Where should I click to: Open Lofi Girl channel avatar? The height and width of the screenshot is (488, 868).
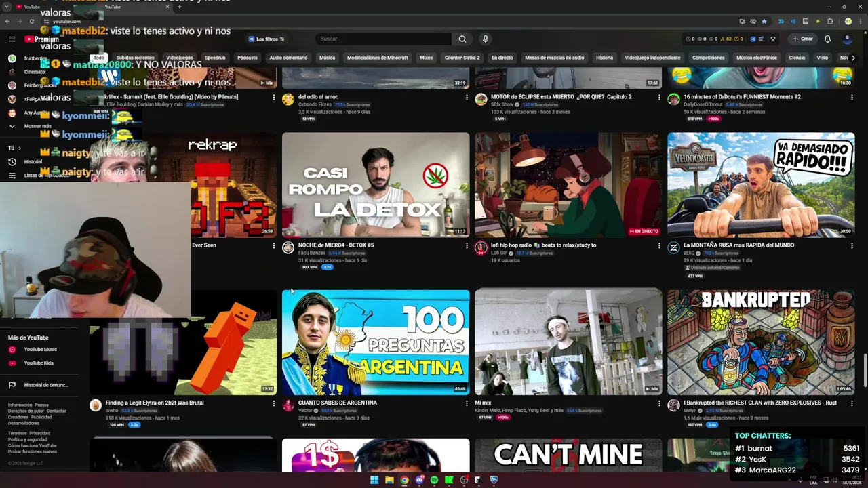pyautogui.click(x=481, y=248)
